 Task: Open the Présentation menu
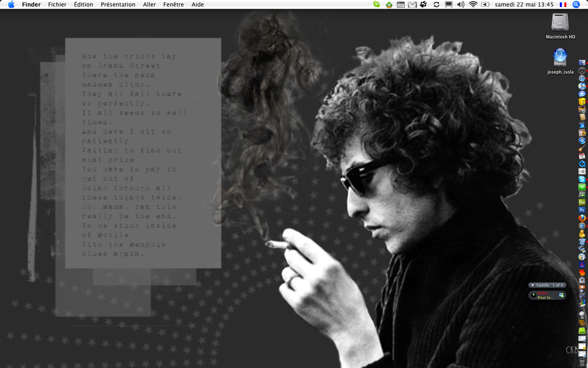tap(118, 4)
